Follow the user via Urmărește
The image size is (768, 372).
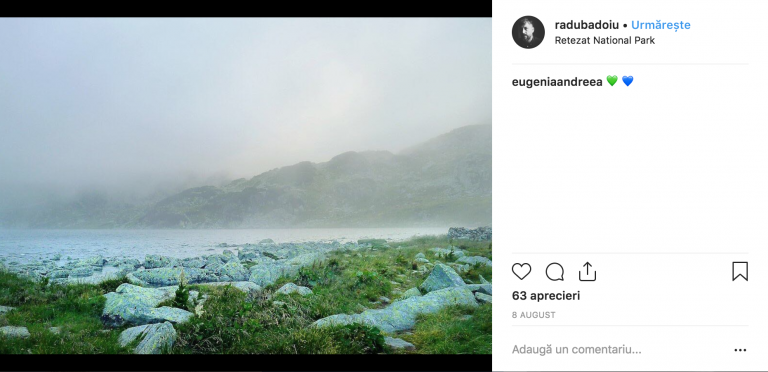(661, 25)
